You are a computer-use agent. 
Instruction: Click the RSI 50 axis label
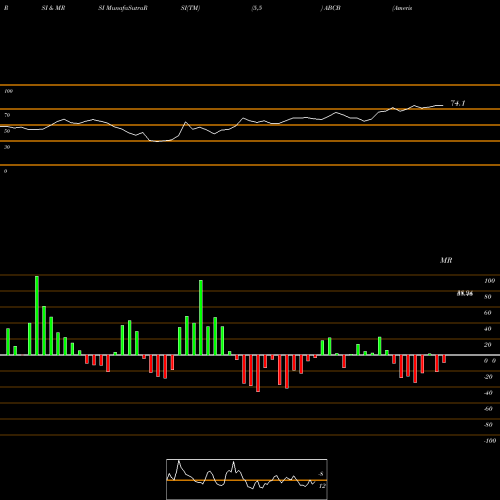pos(7,131)
